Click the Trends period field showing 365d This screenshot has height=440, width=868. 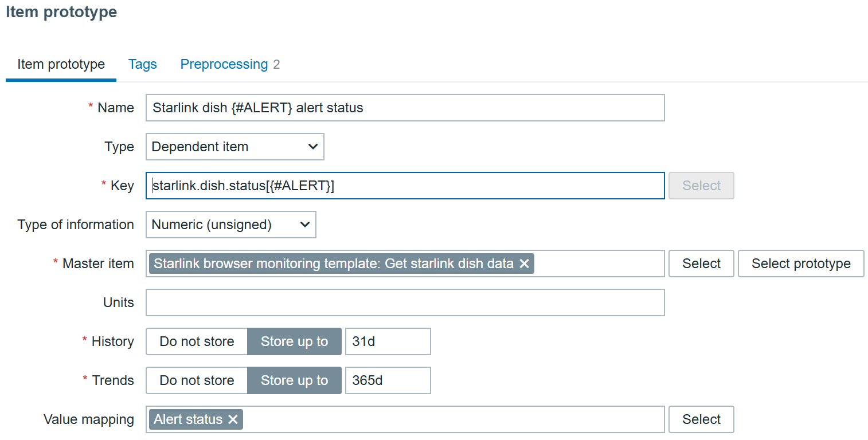pos(388,380)
